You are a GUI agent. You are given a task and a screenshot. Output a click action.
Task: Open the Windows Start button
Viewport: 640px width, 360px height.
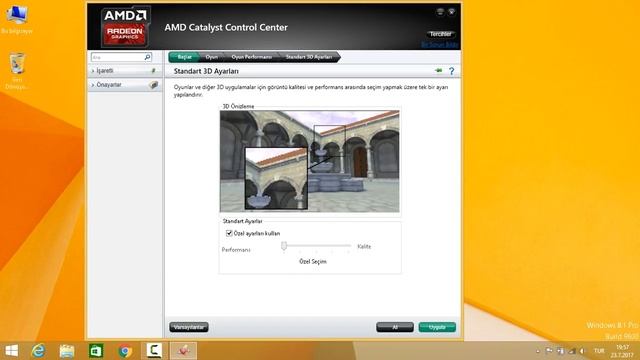(x=11, y=351)
